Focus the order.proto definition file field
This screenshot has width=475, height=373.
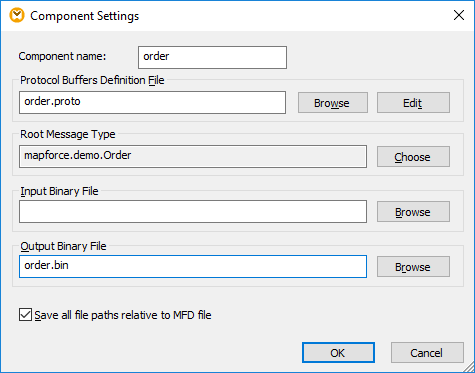[152, 102]
